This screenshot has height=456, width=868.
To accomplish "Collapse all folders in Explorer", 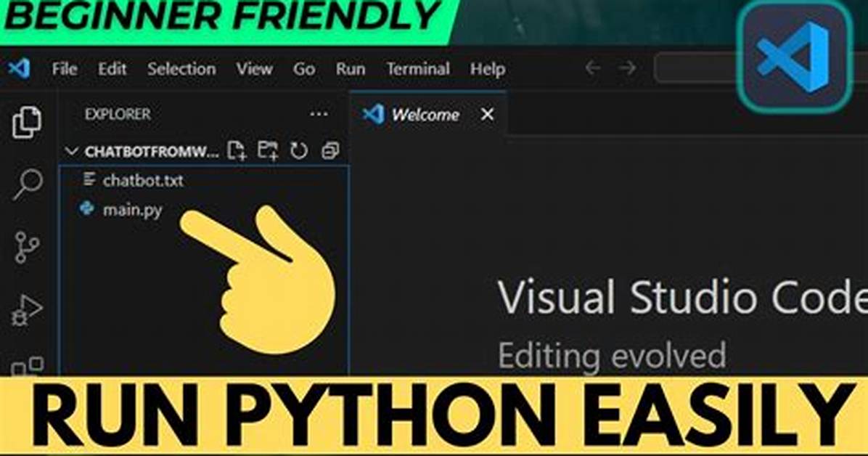I will pyautogui.click(x=330, y=151).
